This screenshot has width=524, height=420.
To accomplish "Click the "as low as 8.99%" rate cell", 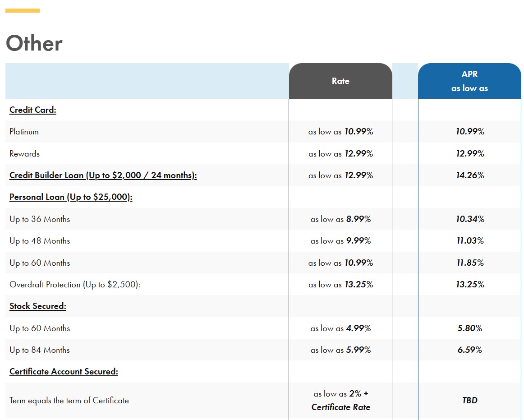I will (340, 219).
